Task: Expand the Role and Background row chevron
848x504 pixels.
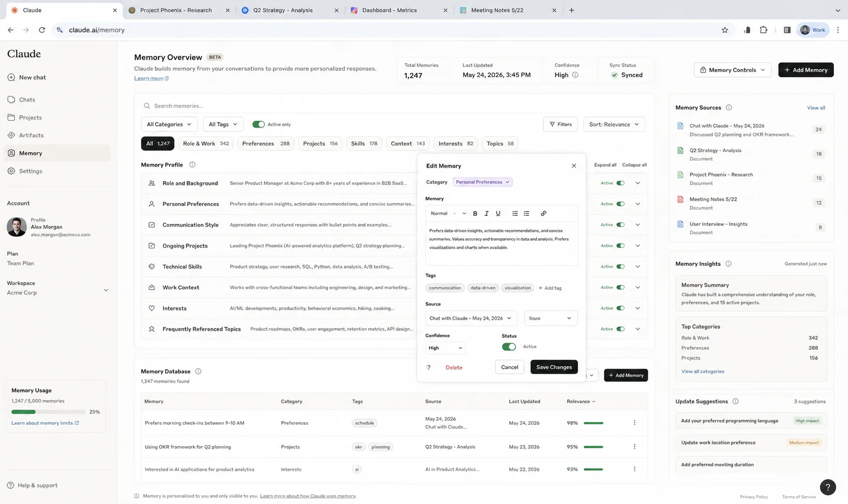Action: pyautogui.click(x=637, y=183)
